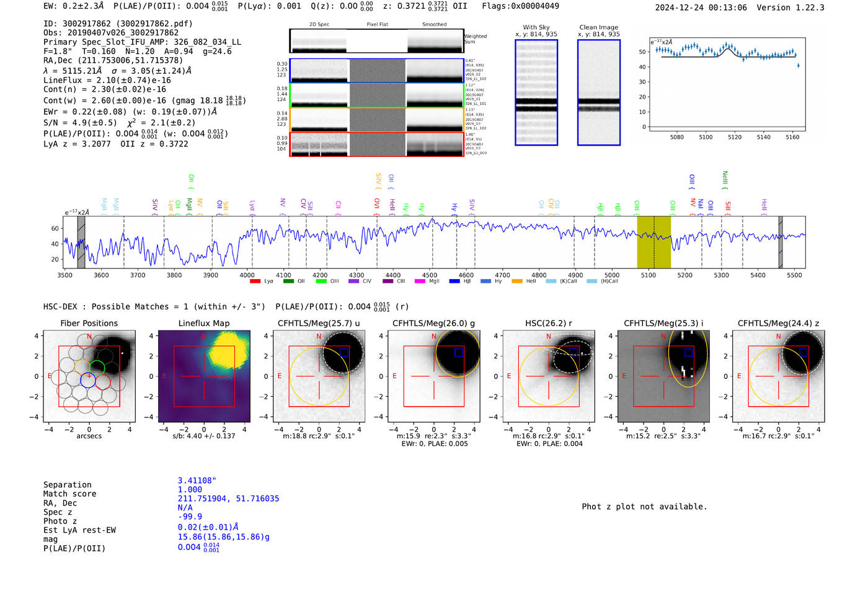868x591 pixels.
Task: Click the red Lyα legend swatch
Action: click(x=255, y=282)
